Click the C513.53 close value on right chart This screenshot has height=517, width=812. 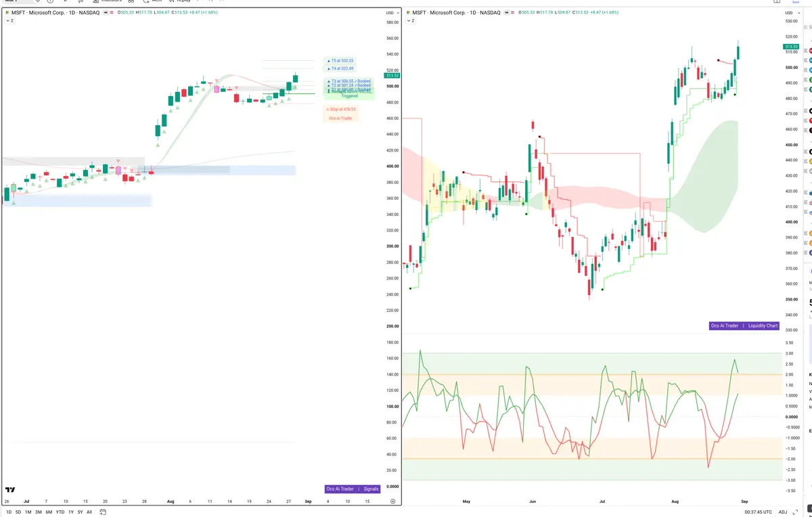[x=581, y=13]
